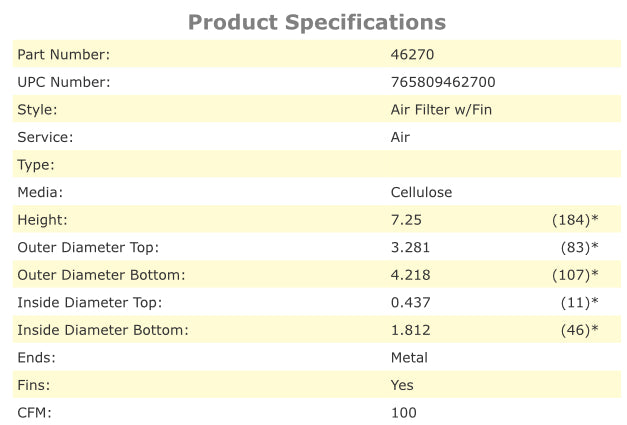Viewport: 627px width, 425px height.
Task: Click the metric value (107)*
Action: (574, 274)
